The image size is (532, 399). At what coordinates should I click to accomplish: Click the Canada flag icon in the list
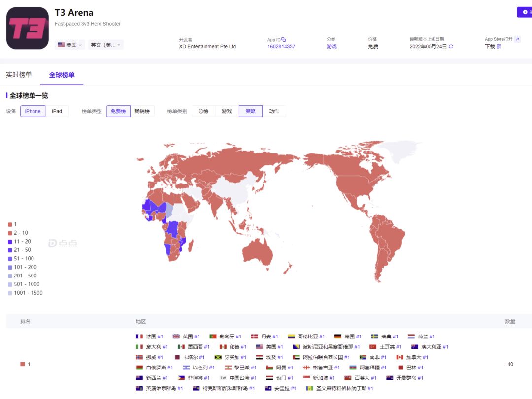click(399, 357)
